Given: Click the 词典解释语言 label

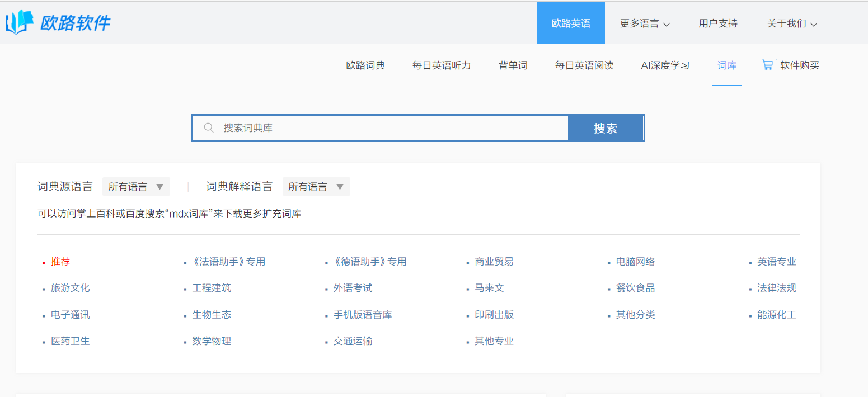Looking at the screenshot, I should (240, 187).
